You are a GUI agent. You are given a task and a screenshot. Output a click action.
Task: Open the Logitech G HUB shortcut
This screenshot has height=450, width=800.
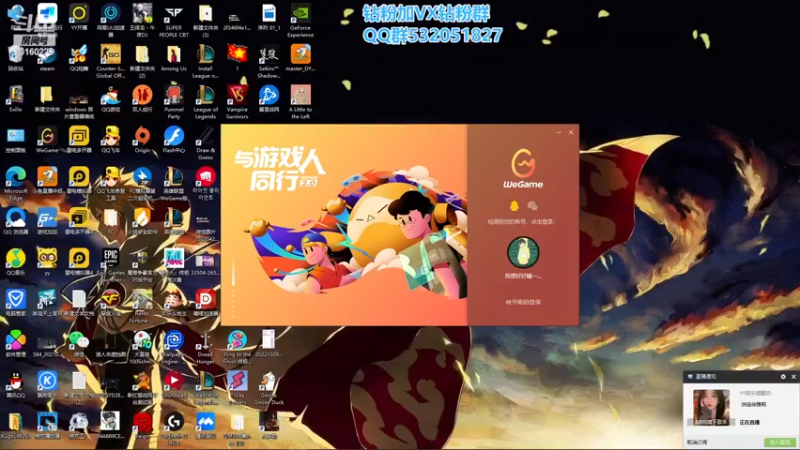[x=173, y=429]
